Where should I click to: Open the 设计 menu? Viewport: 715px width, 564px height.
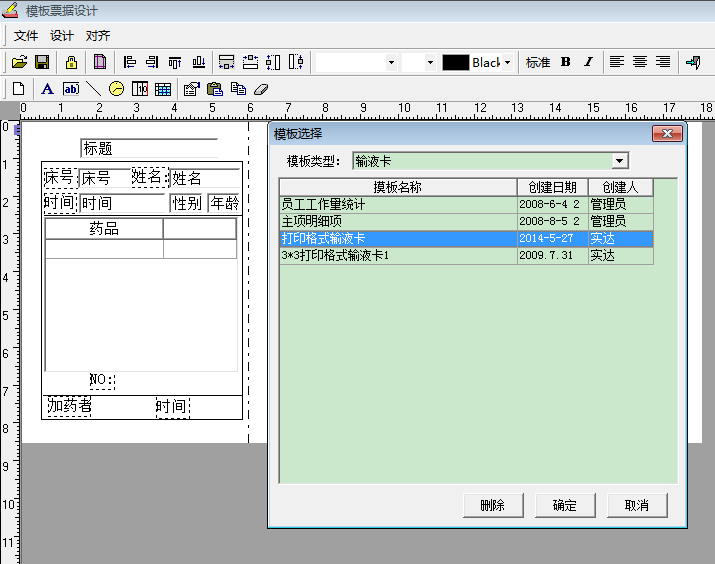click(62, 36)
